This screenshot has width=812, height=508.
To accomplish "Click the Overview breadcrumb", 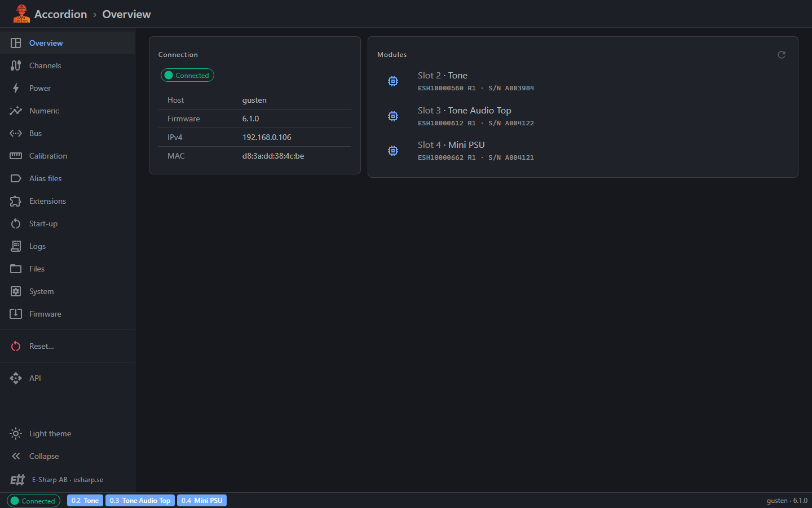I will [126, 14].
